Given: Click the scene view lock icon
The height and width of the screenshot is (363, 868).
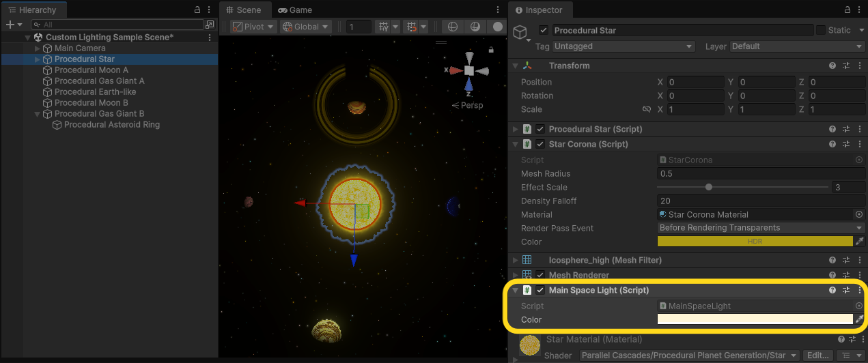Looking at the screenshot, I should pos(491,50).
